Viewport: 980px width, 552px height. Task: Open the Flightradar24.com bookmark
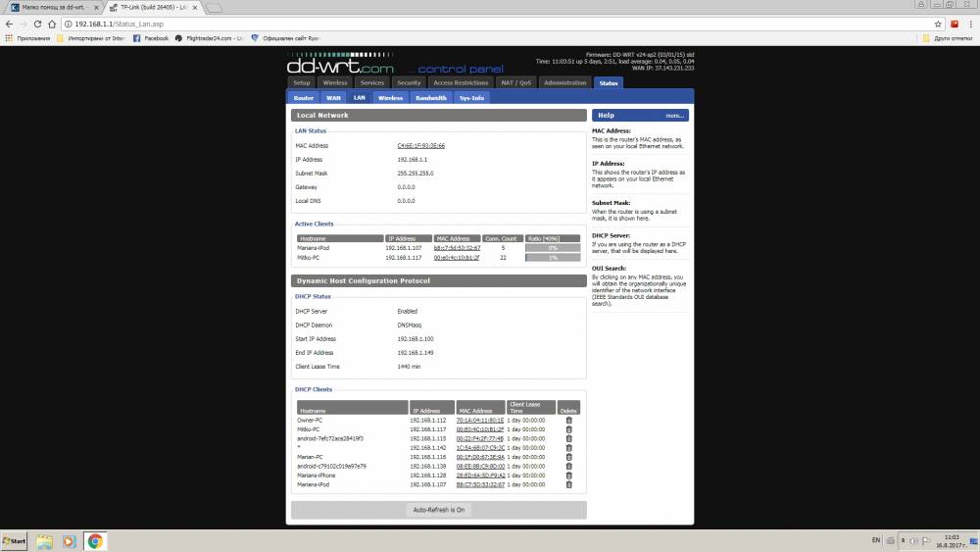click(x=209, y=38)
